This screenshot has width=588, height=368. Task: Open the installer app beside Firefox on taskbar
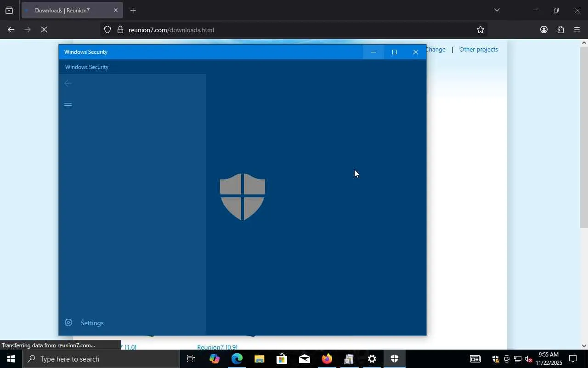(x=349, y=359)
